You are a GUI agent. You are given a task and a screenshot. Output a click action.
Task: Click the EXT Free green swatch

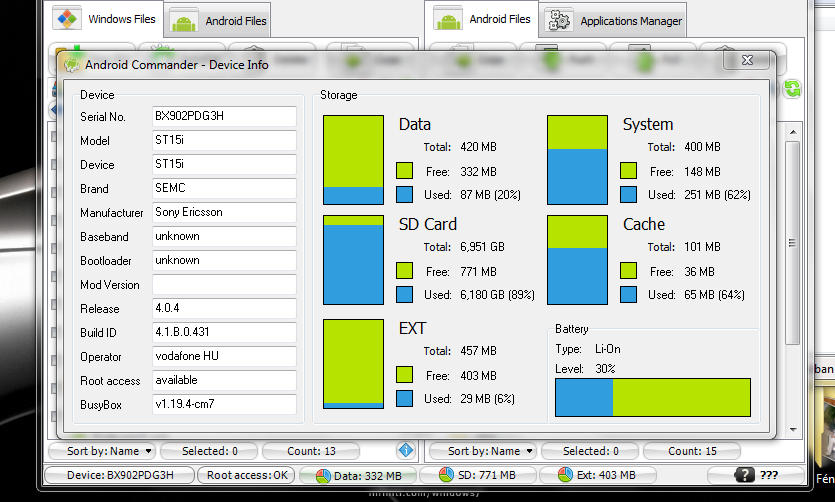tap(404, 375)
